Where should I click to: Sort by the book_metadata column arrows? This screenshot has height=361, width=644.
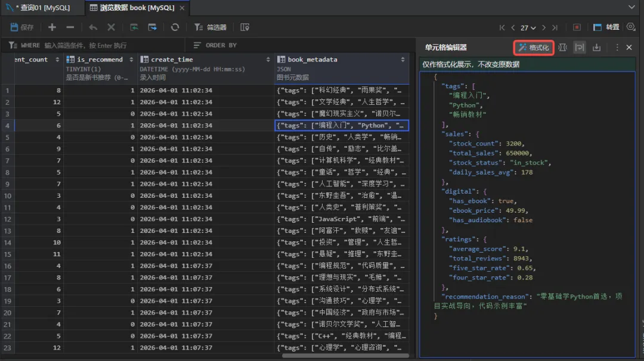pos(403,60)
